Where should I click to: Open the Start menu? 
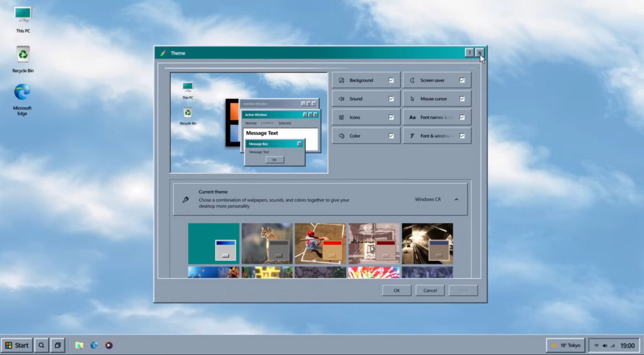coord(17,345)
